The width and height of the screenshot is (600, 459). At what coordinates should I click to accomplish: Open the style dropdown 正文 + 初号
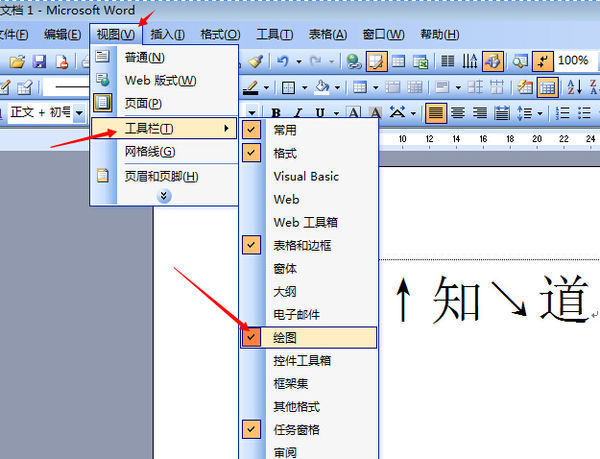(79, 113)
